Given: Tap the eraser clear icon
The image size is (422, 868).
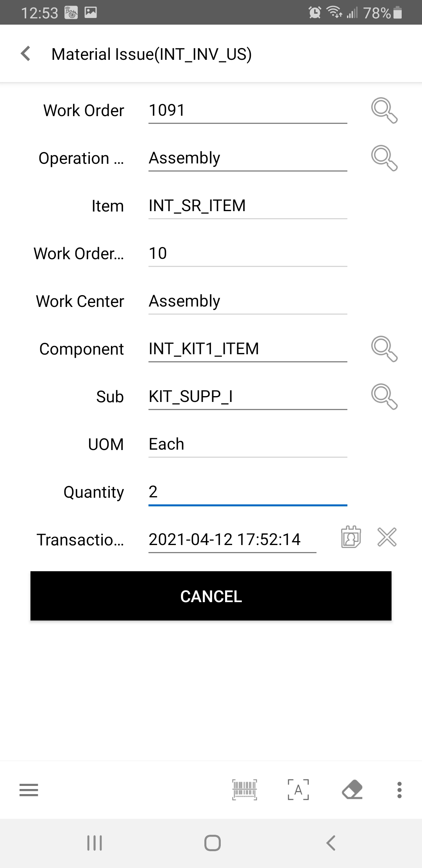Looking at the screenshot, I should coord(352,790).
